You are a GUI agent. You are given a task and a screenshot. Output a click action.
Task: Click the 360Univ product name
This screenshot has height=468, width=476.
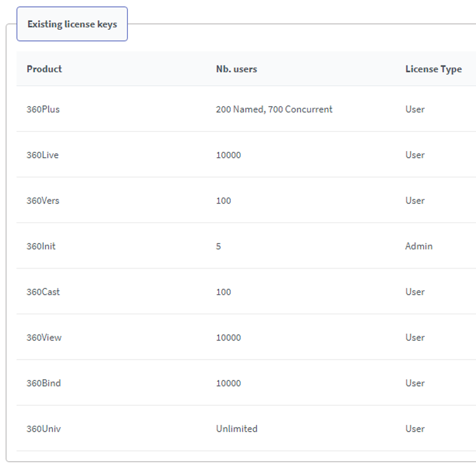tap(43, 429)
